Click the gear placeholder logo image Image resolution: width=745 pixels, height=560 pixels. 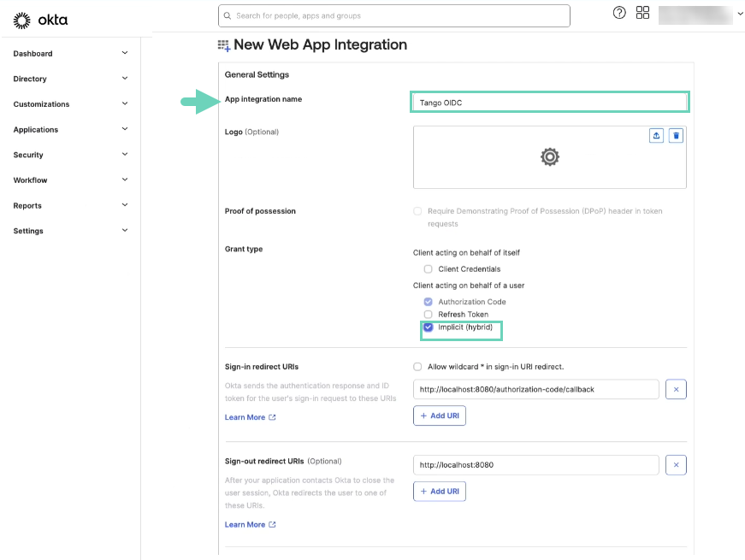(549, 156)
